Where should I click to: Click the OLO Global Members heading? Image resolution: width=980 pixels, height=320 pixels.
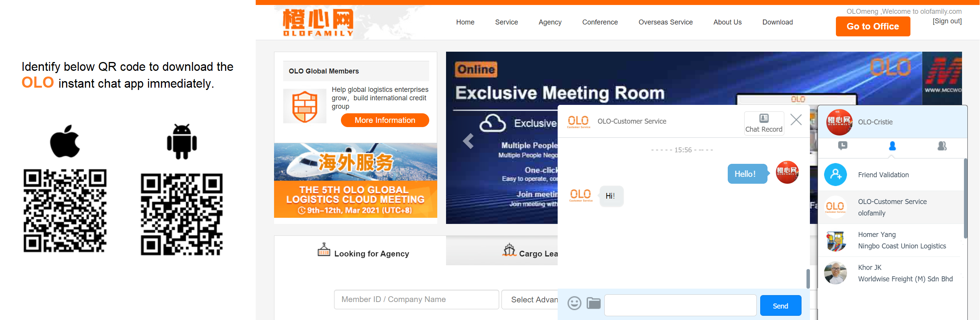pos(324,71)
